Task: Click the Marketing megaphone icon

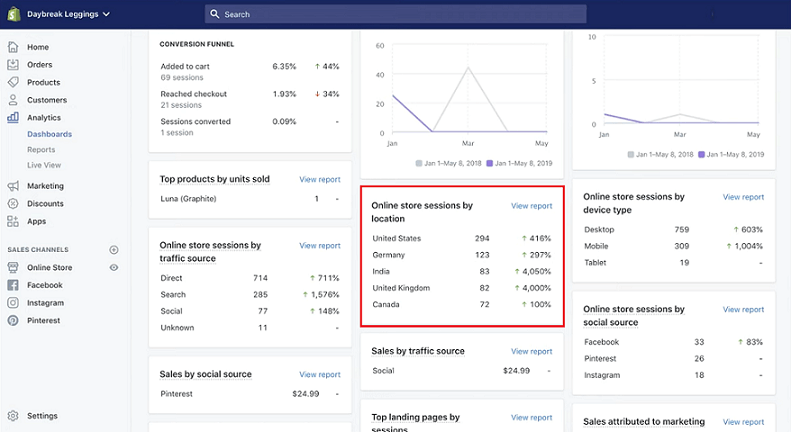Action: pos(13,186)
